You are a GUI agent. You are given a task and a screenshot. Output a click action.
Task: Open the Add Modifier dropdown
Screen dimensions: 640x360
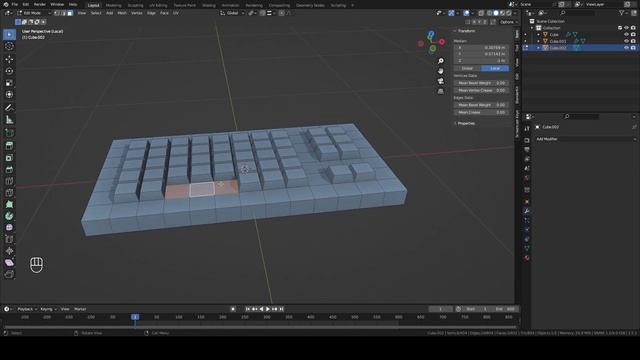[x=586, y=139]
